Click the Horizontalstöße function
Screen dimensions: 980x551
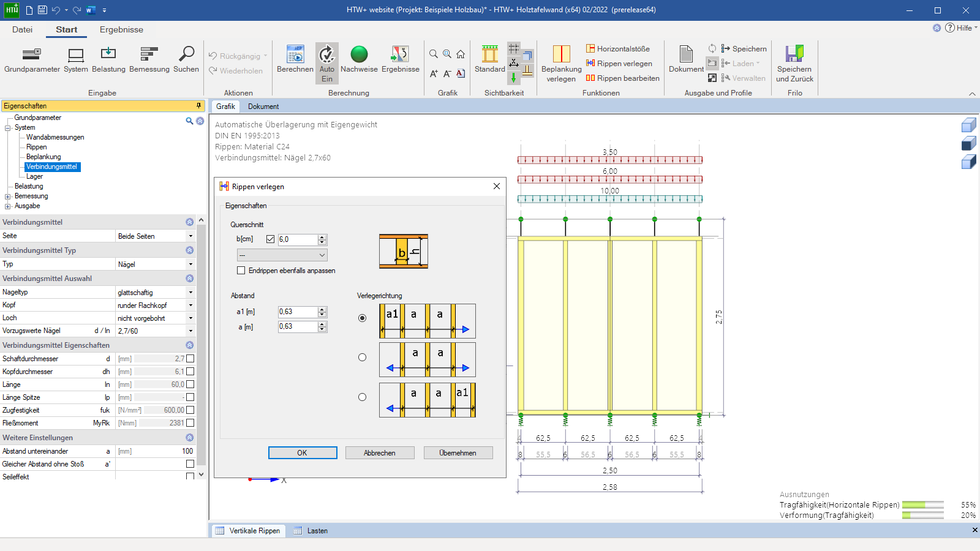(x=617, y=48)
